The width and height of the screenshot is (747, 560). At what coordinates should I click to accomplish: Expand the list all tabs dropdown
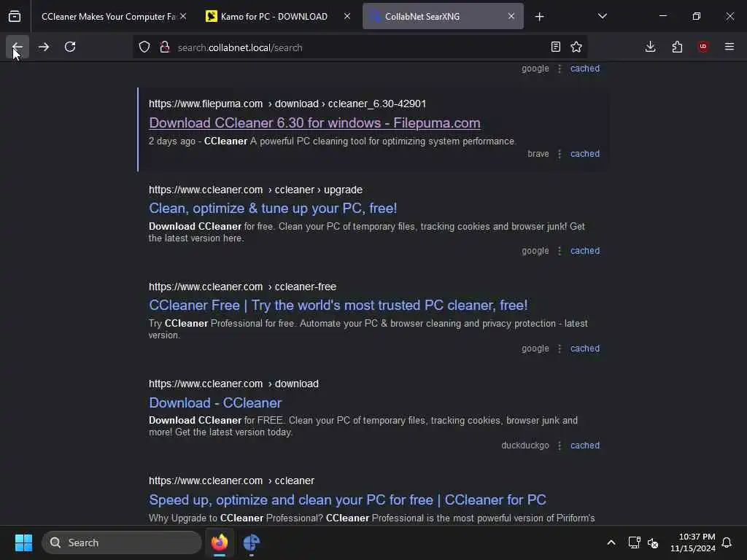[x=602, y=17]
